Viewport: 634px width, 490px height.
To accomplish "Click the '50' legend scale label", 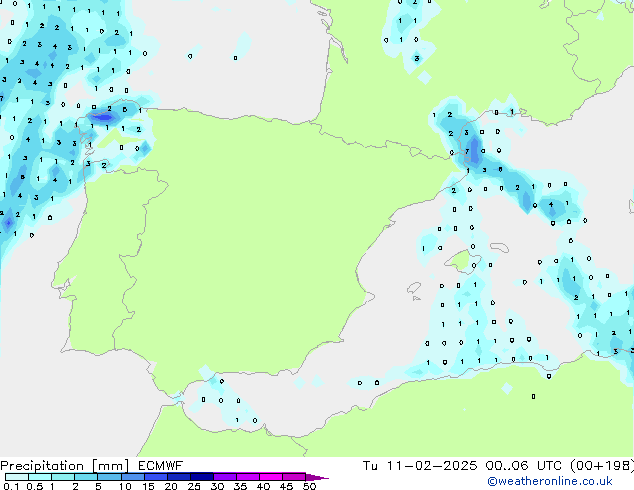I will click(309, 486).
